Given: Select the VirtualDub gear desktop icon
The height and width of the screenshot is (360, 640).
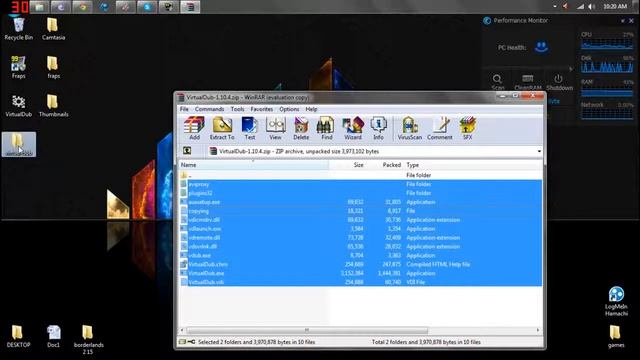Looking at the screenshot, I should 18,105.
